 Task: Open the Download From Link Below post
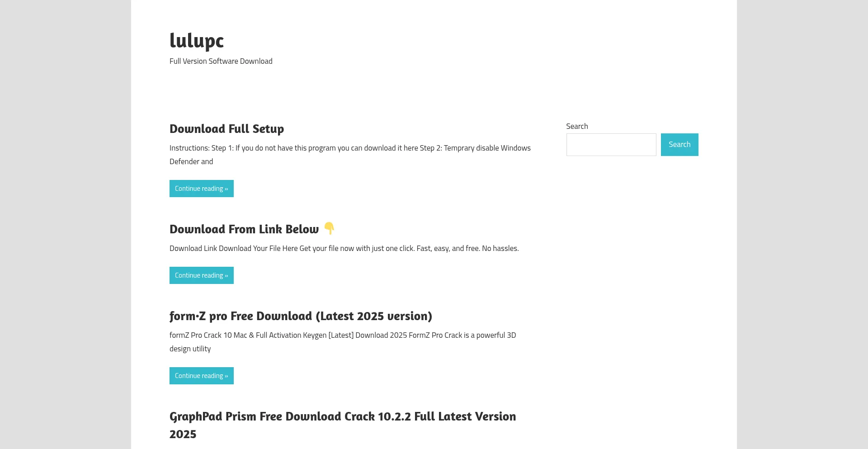coord(244,229)
